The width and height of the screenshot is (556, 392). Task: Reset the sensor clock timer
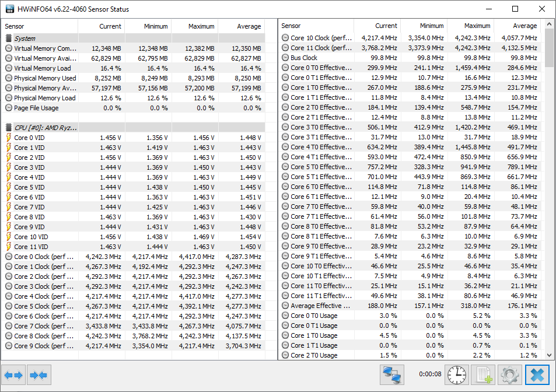(457, 375)
